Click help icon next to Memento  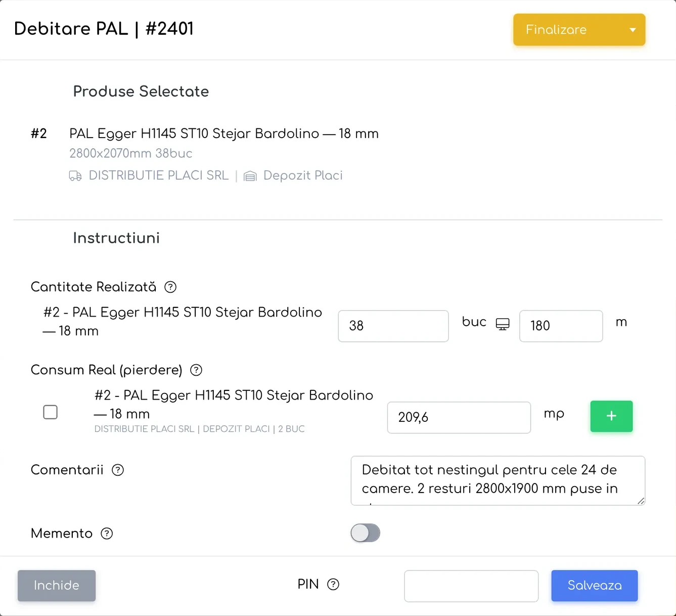[107, 534]
